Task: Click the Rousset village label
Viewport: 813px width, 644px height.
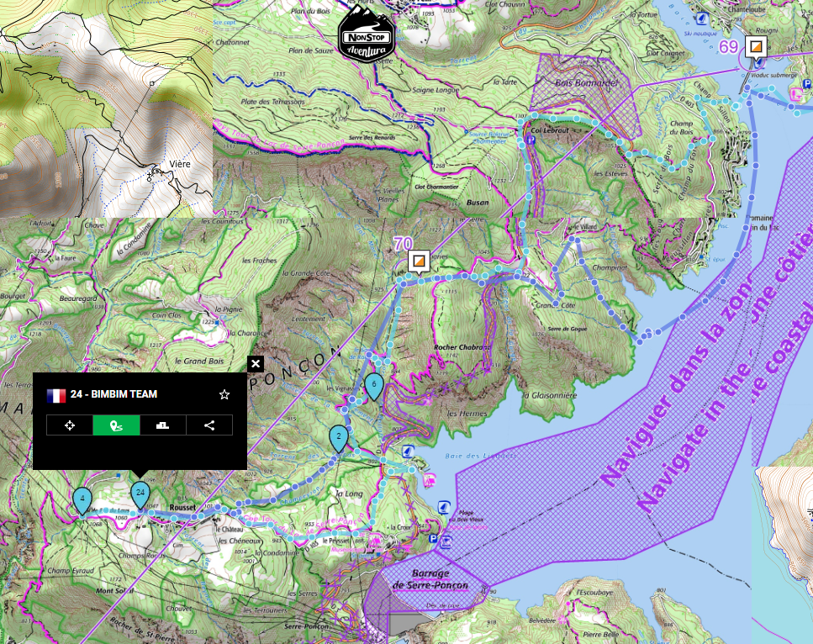Action: (x=182, y=507)
